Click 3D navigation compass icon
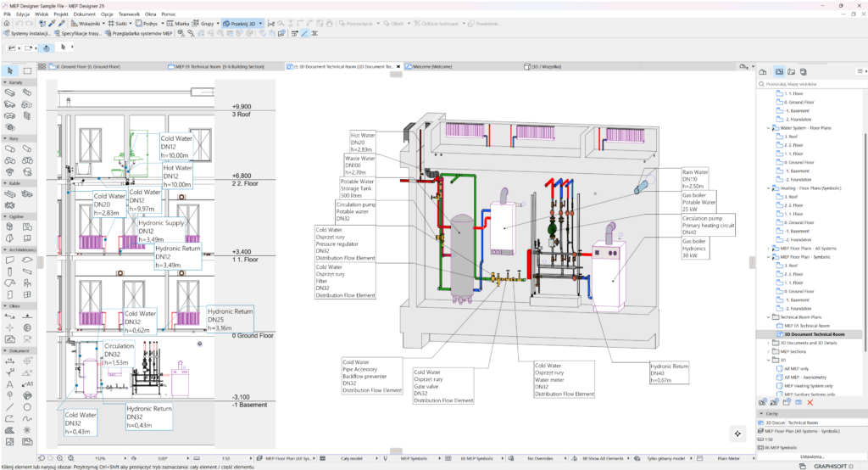 pos(737,434)
